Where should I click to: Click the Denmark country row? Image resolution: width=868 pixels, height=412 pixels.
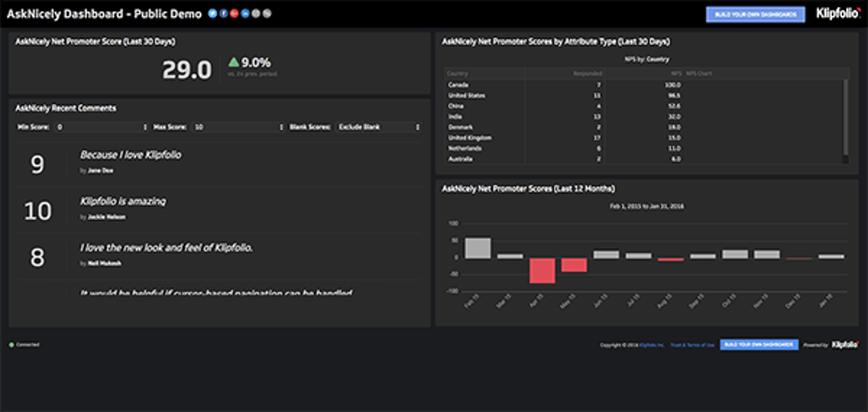644,127
